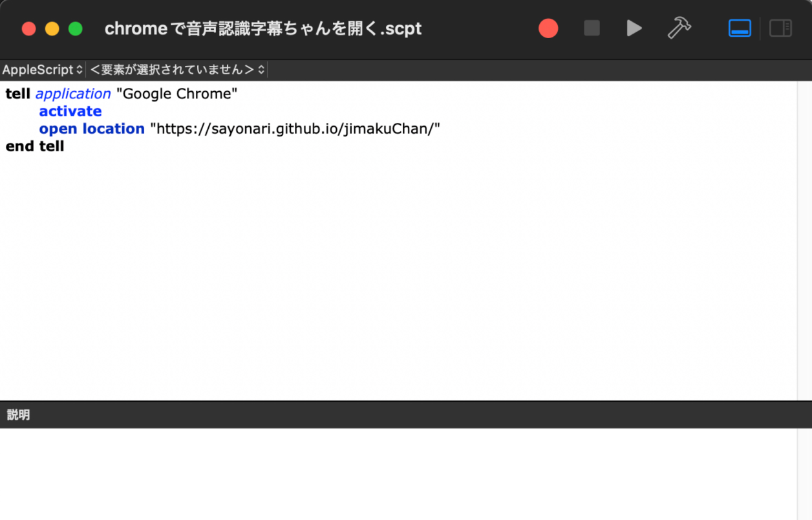This screenshot has height=520, width=812.
Task: Minimize the window using the yellow button
Action: click(52, 29)
